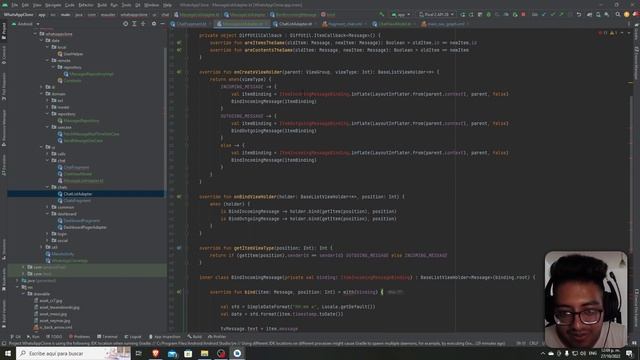Click the search everywhere magnifier icon
The image size is (640, 360).
(x=618, y=14)
